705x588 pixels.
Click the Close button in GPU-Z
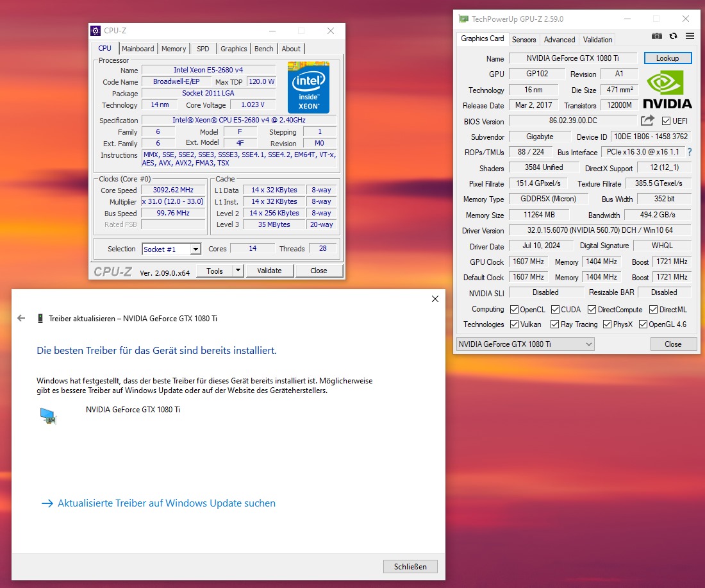pos(673,344)
